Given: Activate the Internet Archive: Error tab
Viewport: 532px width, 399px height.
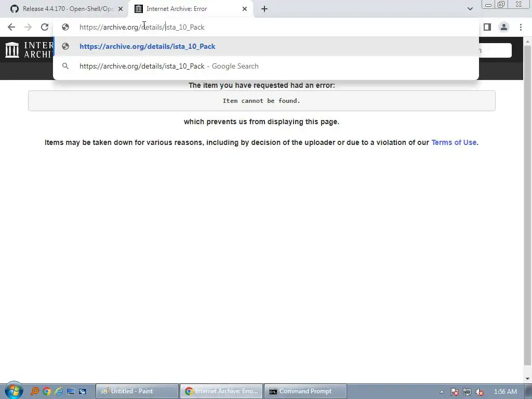Looking at the screenshot, I should point(191,9).
